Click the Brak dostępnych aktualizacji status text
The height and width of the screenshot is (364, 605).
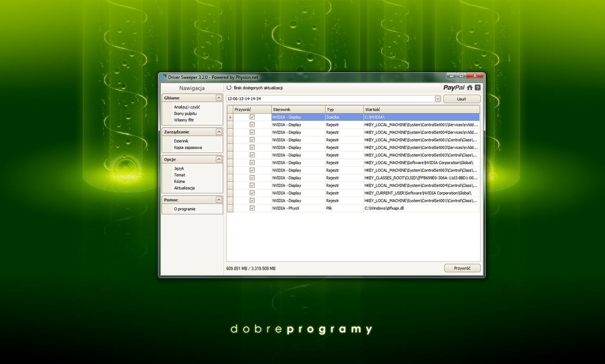point(258,88)
